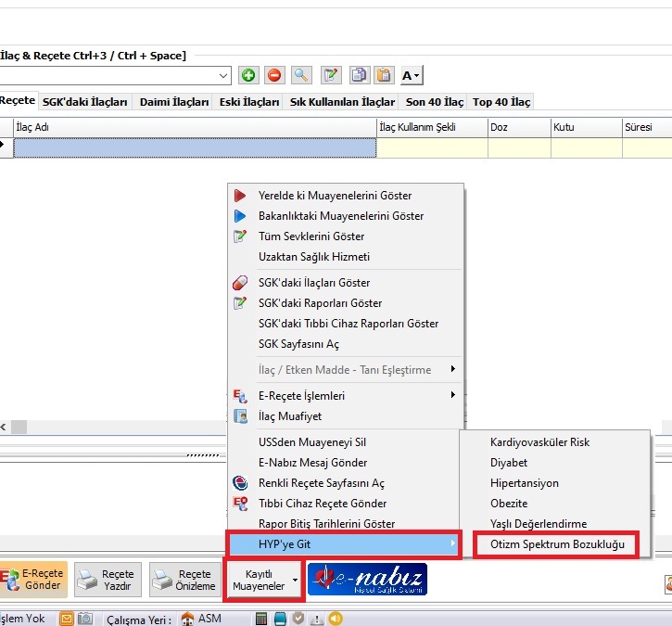The image size is (672, 626).
Task: Click the Reçete Önizleme button
Action: coord(185,581)
